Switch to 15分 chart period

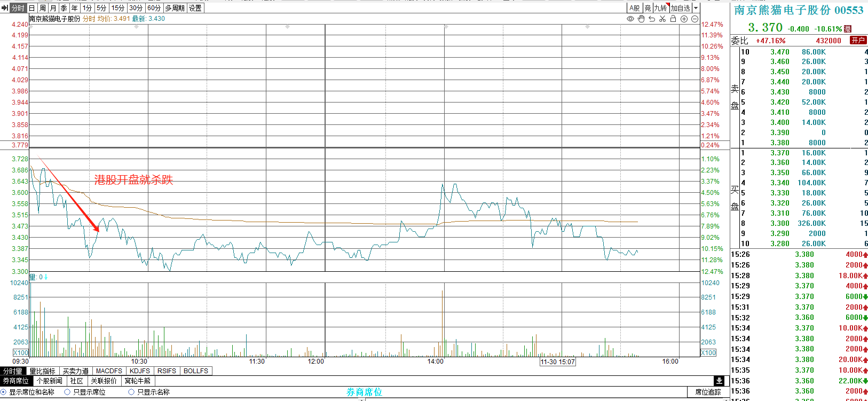118,8
